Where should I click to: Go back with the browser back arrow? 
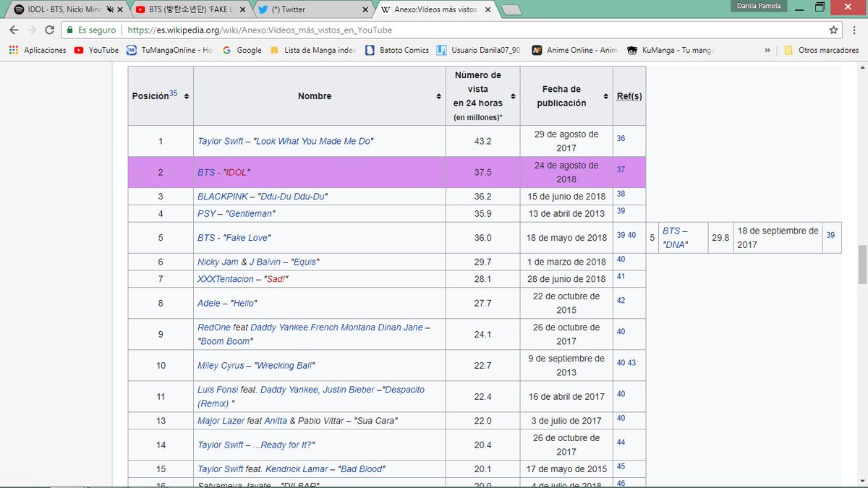[14, 30]
